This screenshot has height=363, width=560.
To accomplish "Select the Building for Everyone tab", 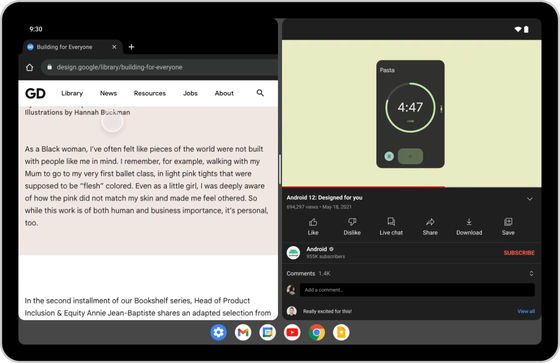I will click(x=72, y=47).
